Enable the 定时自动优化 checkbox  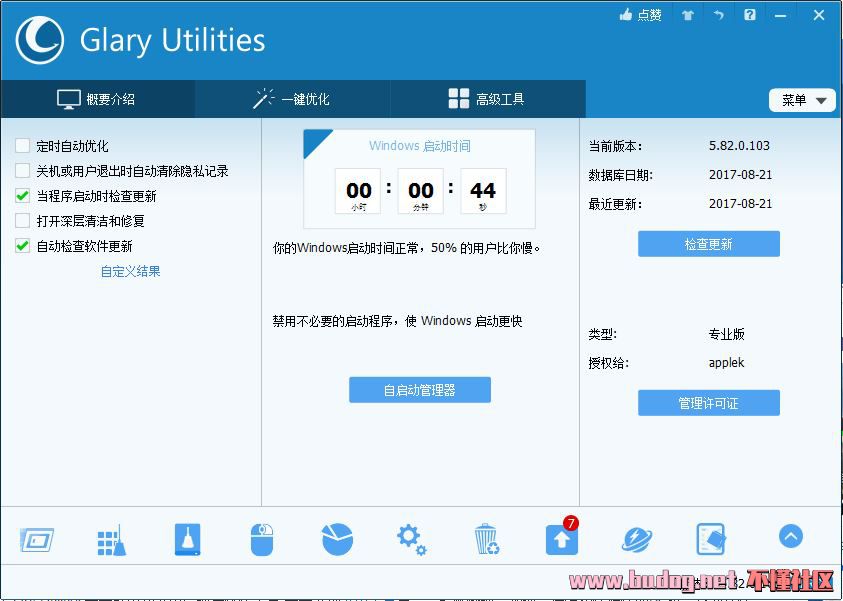(x=22, y=146)
